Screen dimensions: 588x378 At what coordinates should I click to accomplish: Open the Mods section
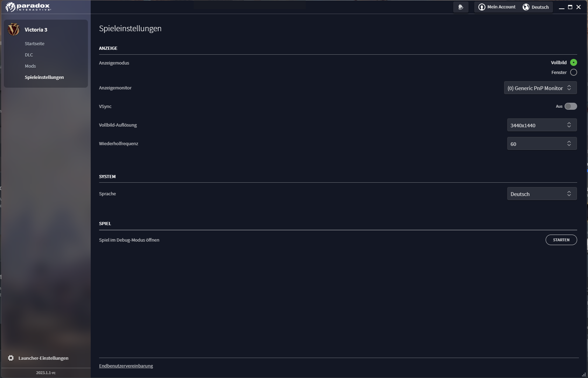pyautogui.click(x=30, y=66)
